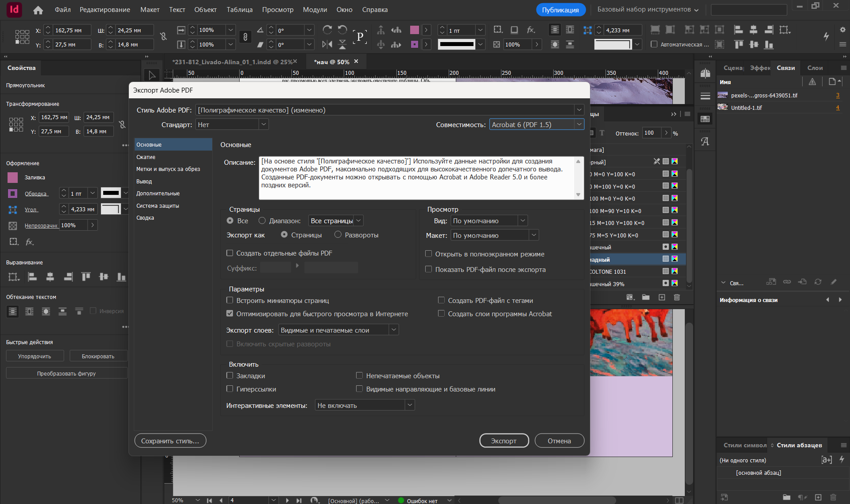850x504 pixels.
Task: Uncheck Оптимизировать для быстрого просмотра в Интернете
Action: point(230,314)
